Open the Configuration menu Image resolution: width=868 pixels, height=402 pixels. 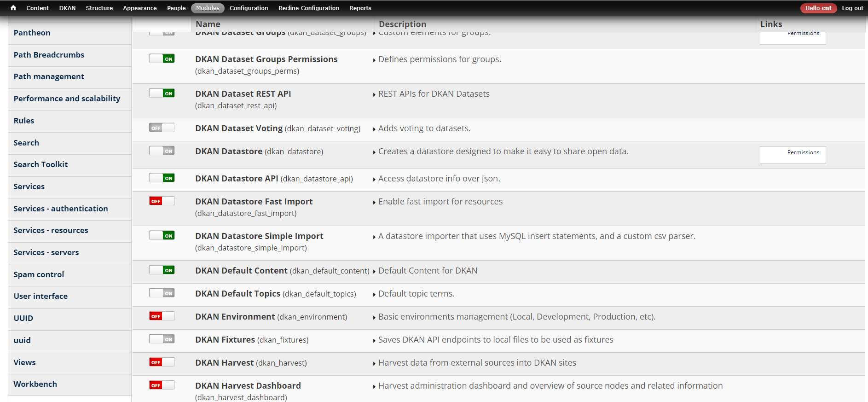(x=249, y=8)
